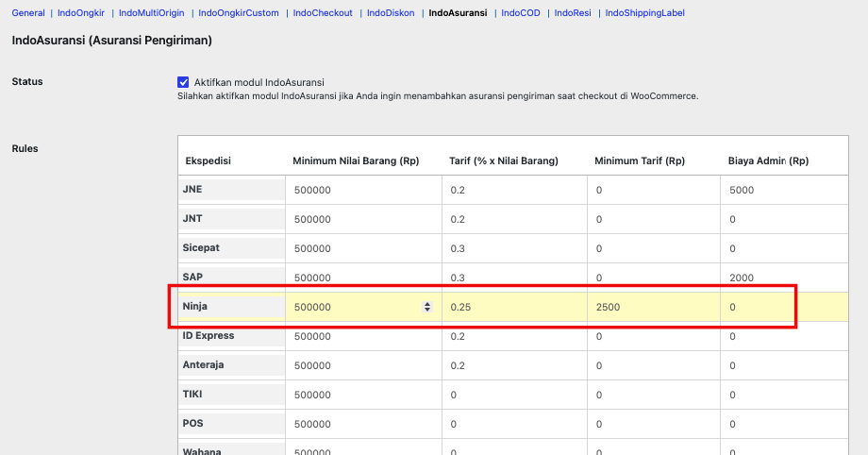The width and height of the screenshot is (868, 455).
Task: Edit Ninja Minimum Tarif field showing 2500
Action: pos(654,307)
